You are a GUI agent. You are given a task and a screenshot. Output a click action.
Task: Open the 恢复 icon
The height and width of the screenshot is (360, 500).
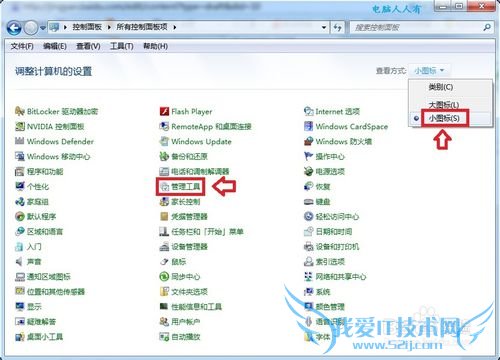[309, 186]
